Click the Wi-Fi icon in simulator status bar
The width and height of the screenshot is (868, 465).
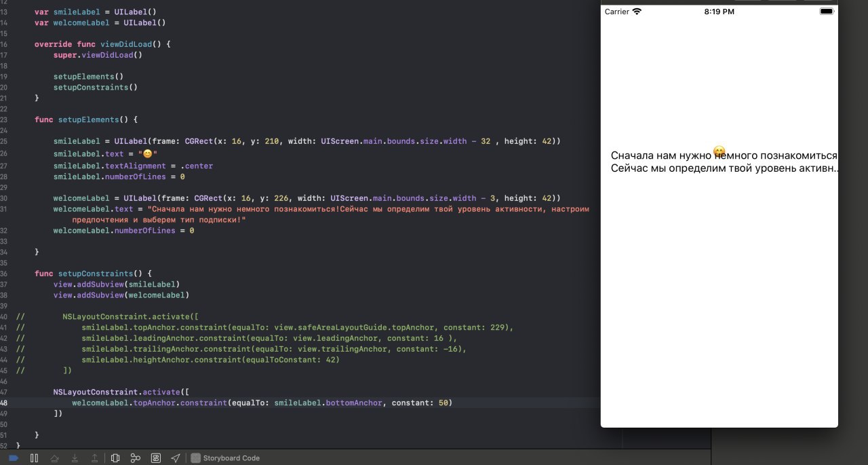pos(637,12)
